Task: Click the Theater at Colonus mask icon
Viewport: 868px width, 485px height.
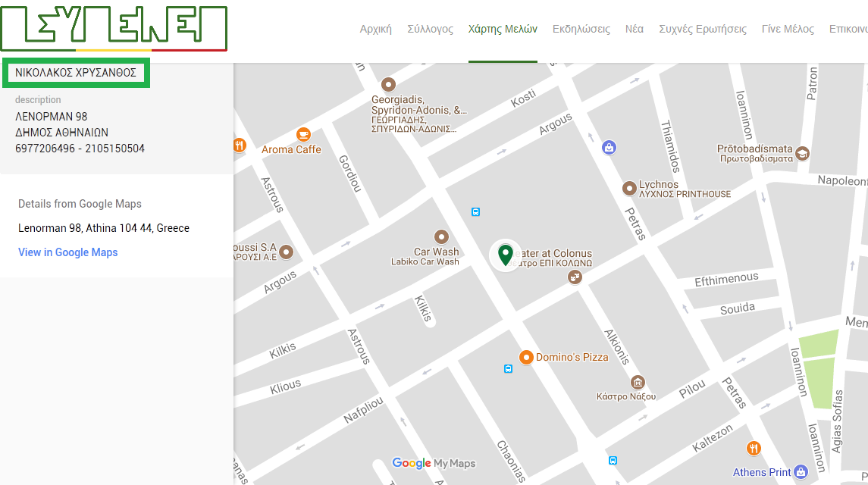Action: click(x=575, y=277)
